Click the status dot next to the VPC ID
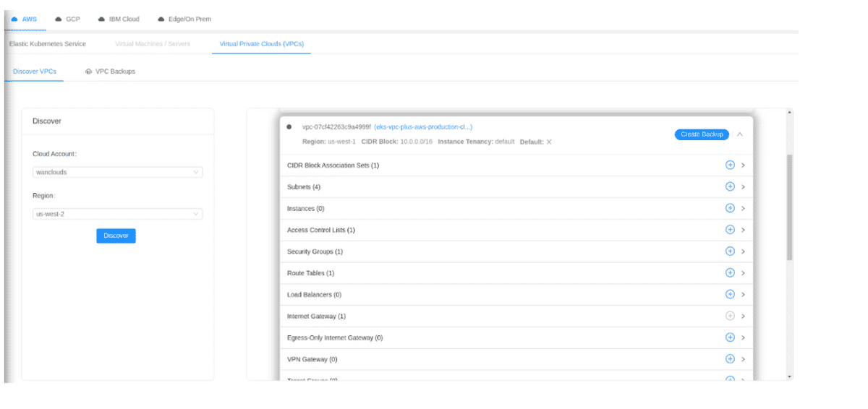 [289, 126]
